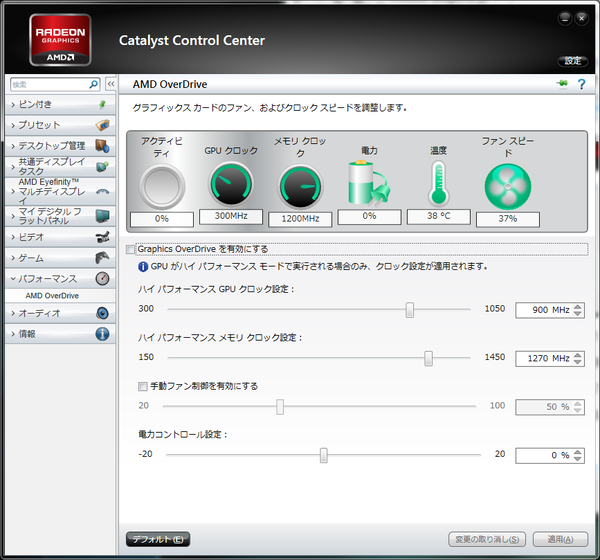600x560 pixels.
Task: Click the オーディオ speaker icon
Action: [x=102, y=313]
